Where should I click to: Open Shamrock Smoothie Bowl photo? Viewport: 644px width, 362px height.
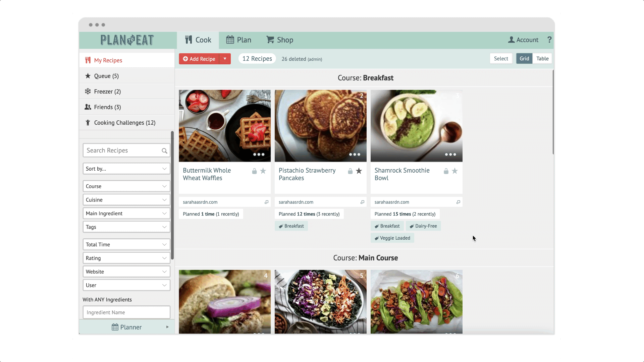417,126
